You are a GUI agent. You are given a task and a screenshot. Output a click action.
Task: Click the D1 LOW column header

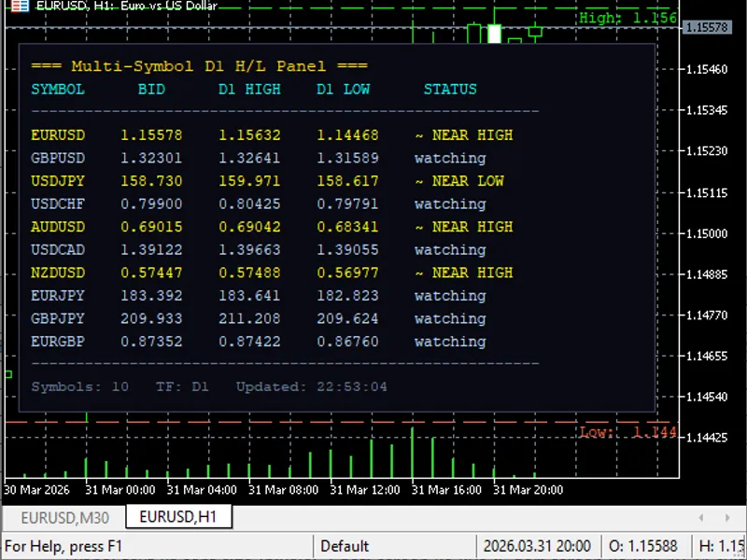pyautogui.click(x=344, y=89)
